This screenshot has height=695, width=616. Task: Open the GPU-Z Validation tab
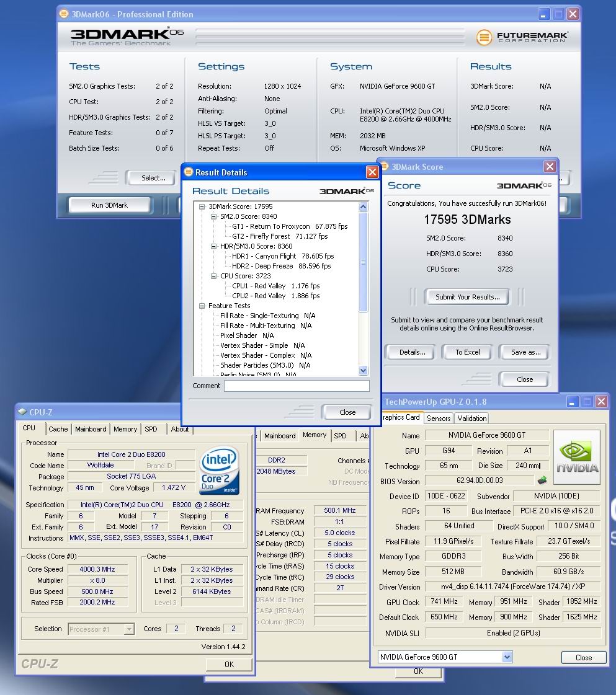pos(472,418)
